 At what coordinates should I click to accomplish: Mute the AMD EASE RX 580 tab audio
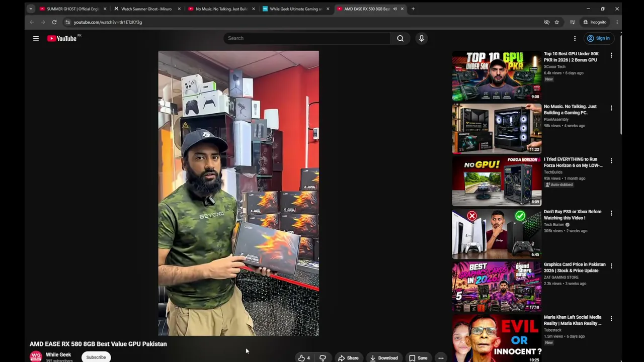coord(395,9)
